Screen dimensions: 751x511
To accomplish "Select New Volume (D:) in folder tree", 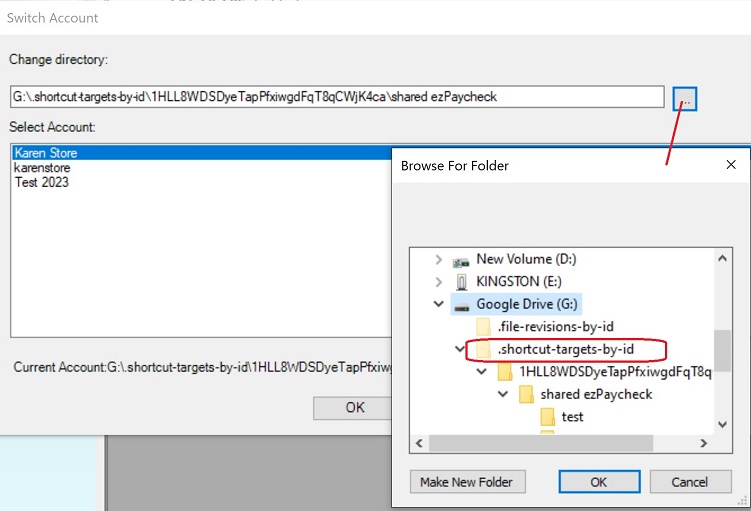I will pyautogui.click(x=526, y=259).
